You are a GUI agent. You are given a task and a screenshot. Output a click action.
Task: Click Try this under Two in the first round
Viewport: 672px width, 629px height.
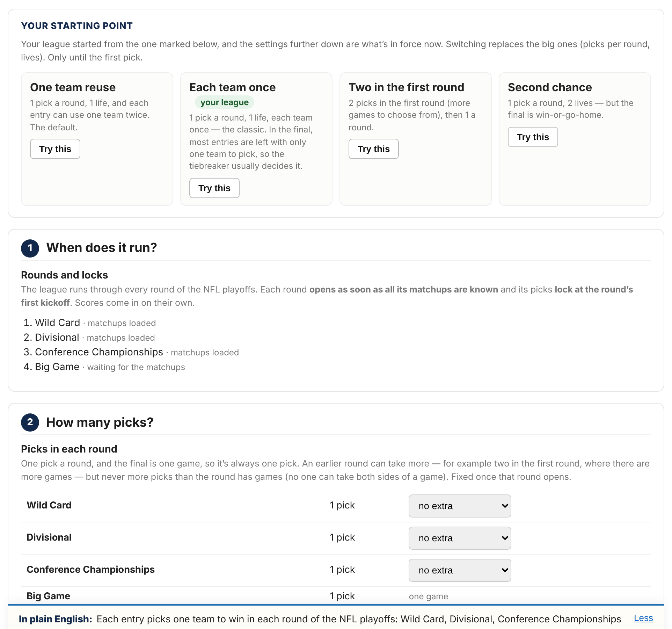coord(374,149)
